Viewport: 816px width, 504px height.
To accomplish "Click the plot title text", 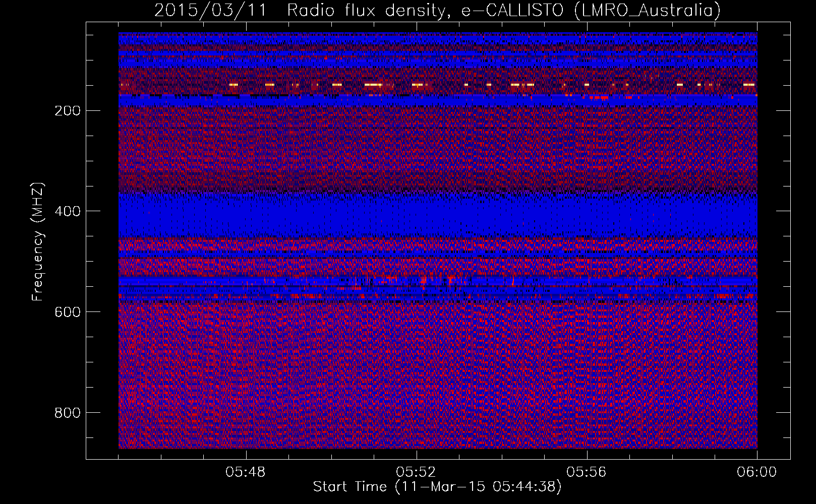I will (437, 10).
